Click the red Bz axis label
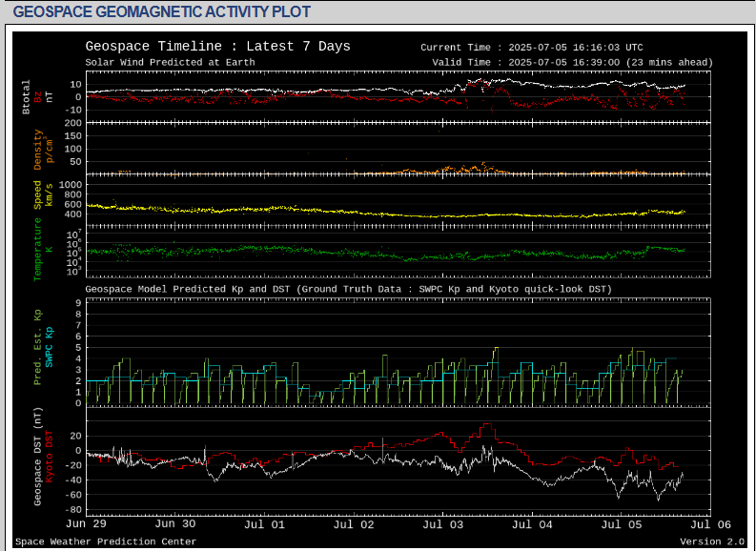The width and height of the screenshot is (756, 551). tap(38, 96)
